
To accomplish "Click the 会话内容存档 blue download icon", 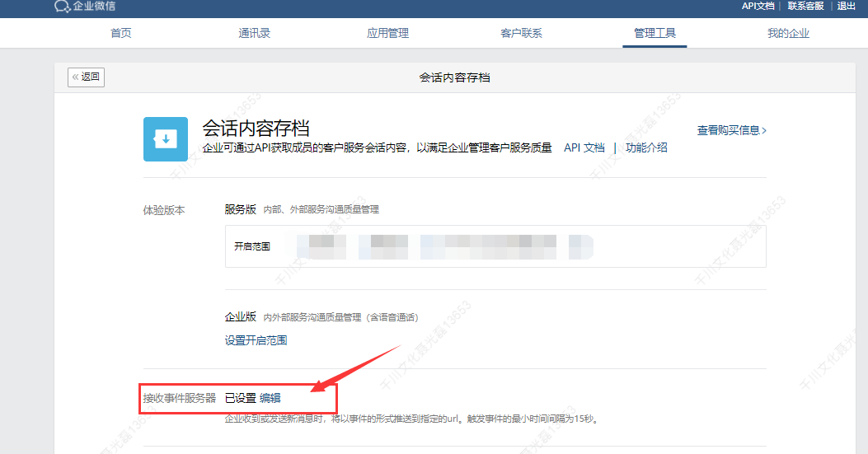I will point(166,139).
